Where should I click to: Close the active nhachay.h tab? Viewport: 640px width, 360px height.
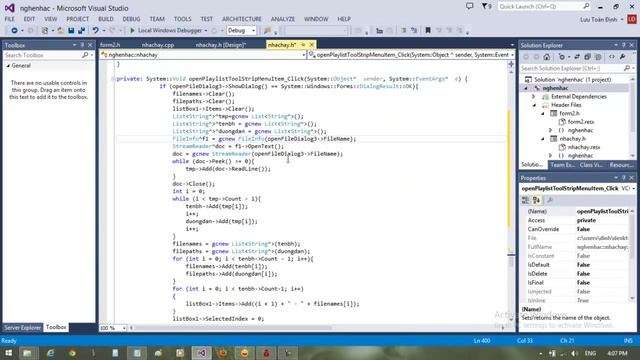tap(312, 44)
